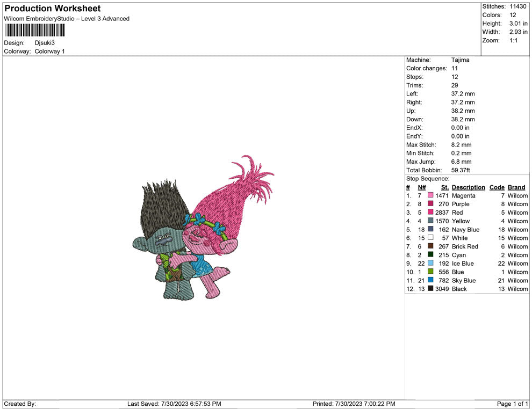The image size is (532, 409).
Task: Select the green swatch labelled Blue
Action: [430, 272]
